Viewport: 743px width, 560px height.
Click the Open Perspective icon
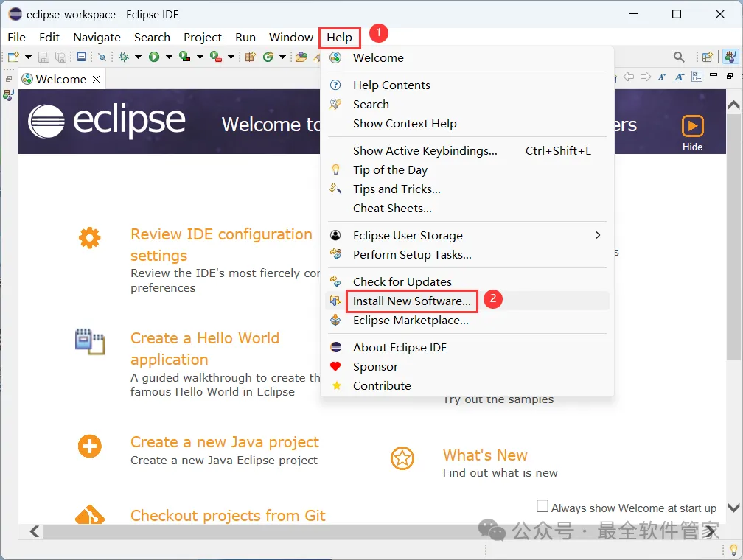[708, 57]
